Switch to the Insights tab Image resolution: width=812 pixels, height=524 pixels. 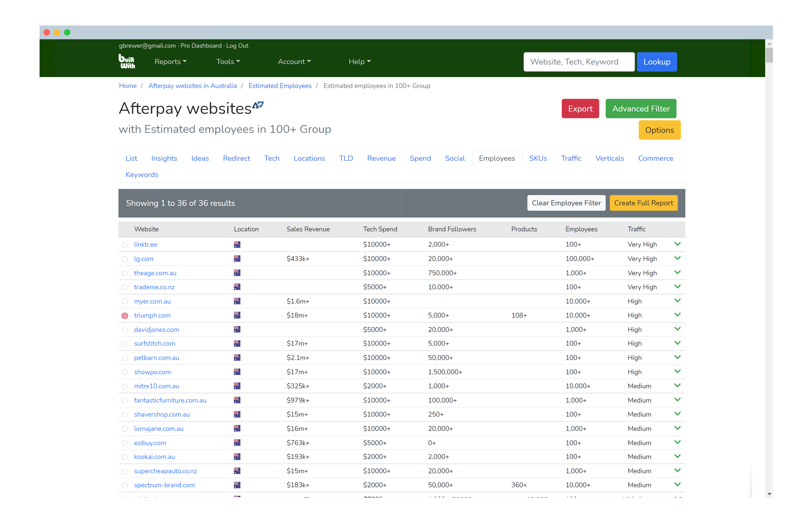tap(164, 158)
